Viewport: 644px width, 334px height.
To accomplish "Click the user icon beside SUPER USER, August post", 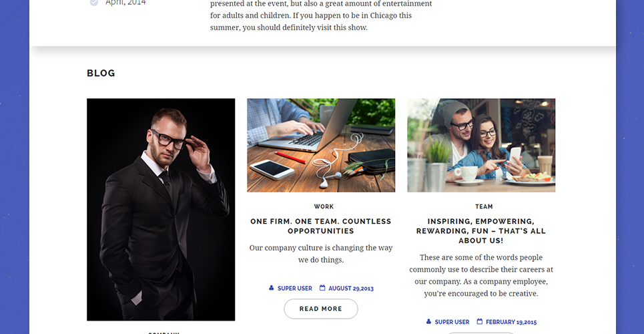I will 271,288.
